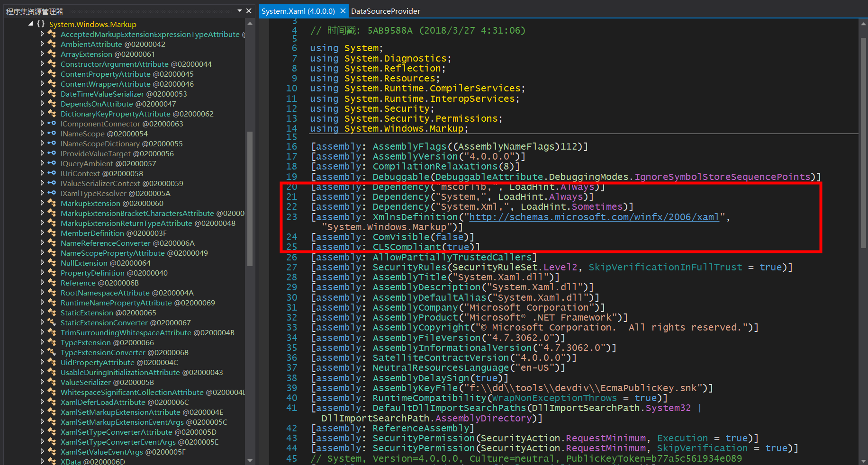
Task: Collapse the System.Windows.Markup namespace node
Action: [31, 24]
